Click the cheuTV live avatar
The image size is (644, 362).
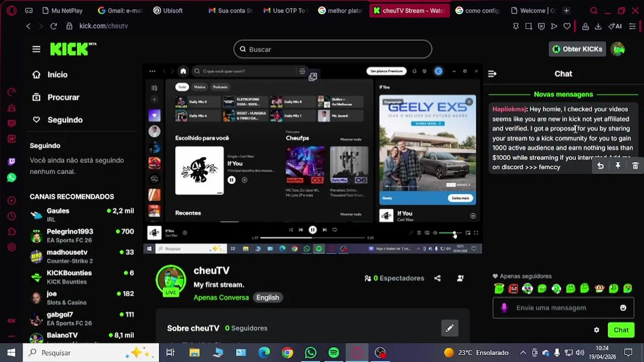point(171,281)
